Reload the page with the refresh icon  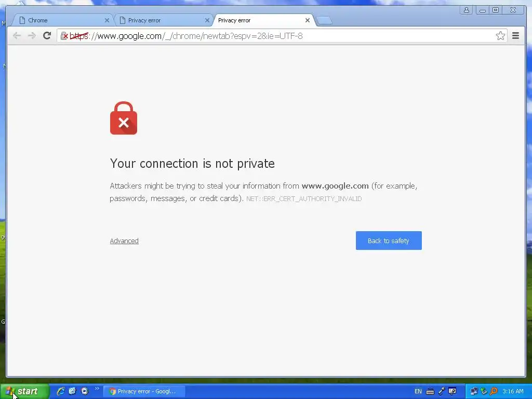click(x=47, y=36)
